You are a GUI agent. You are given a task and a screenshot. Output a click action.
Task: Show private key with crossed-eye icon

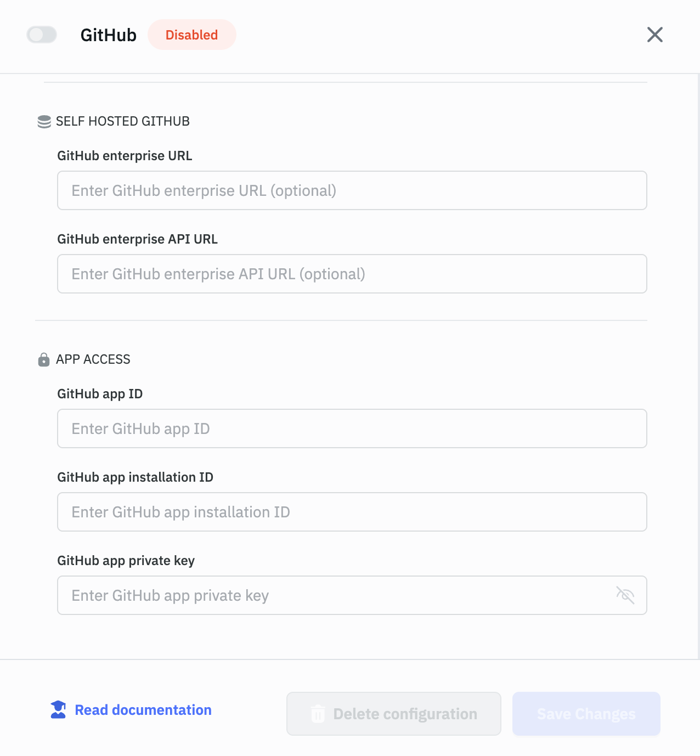(625, 595)
